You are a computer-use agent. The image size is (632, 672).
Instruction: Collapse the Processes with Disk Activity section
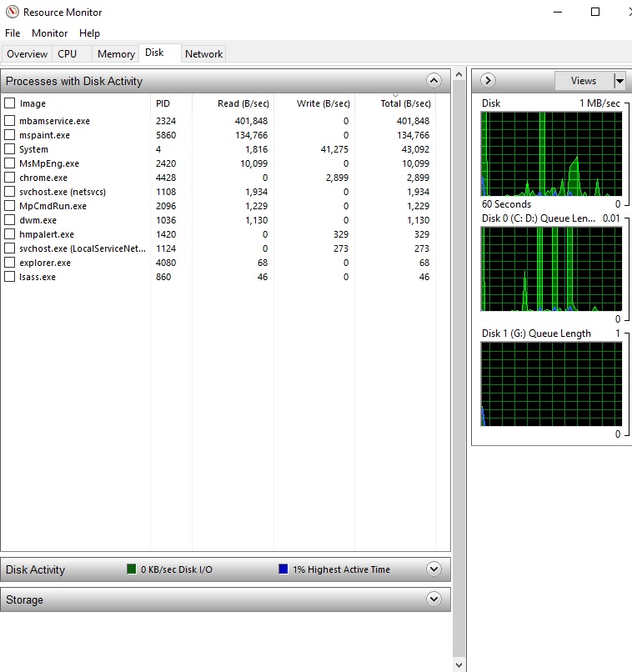pyautogui.click(x=434, y=81)
